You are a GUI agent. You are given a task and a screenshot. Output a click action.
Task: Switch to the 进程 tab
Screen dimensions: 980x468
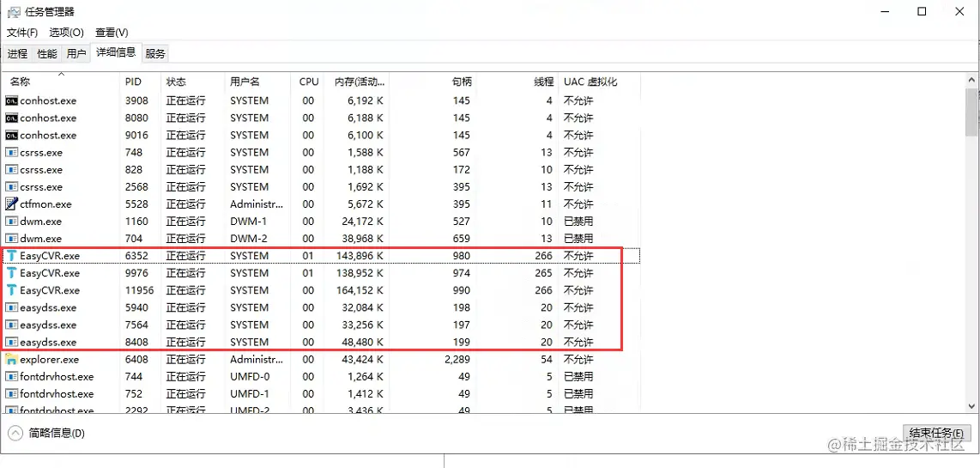click(x=17, y=54)
